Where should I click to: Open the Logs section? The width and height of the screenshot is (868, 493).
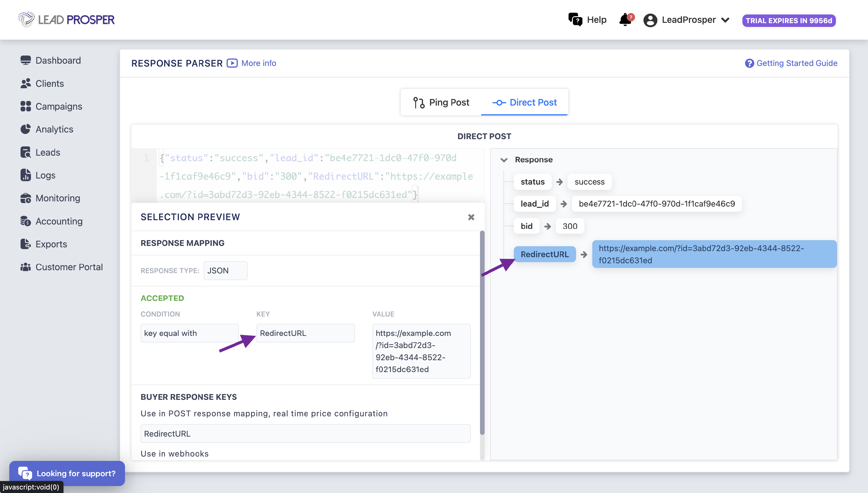pos(45,175)
